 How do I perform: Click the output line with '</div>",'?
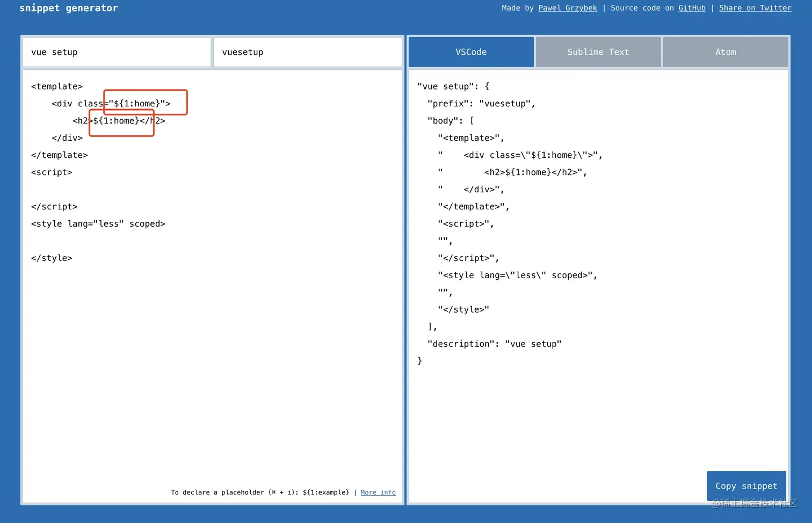pyautogui.click(x=471, y=190)
